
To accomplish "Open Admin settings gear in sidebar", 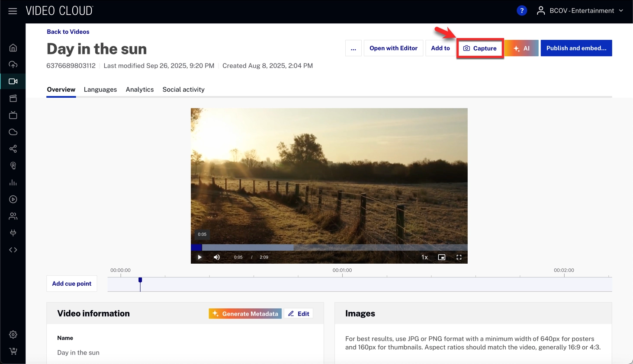I will [x=13, y=335].
